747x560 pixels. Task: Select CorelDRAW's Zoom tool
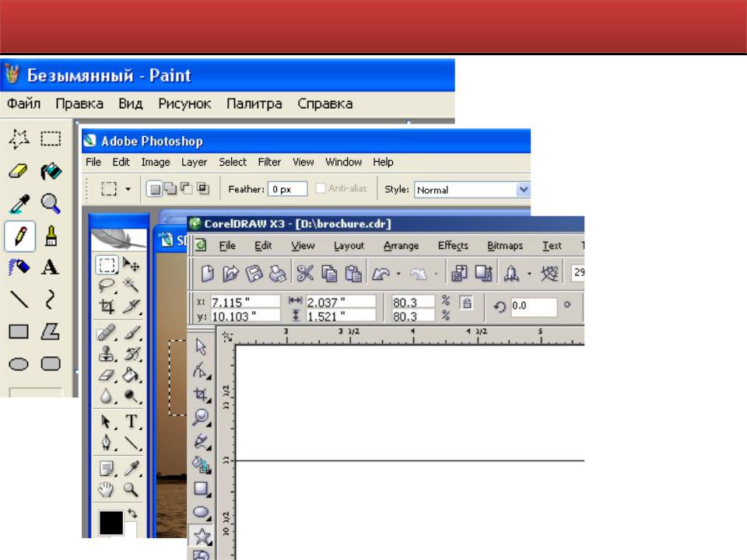click(x=202, y=417)
